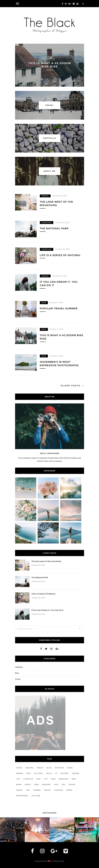The height and width of the screenshot is (868, 99).
Task: Click Google Plus icon under Subscribe & Follow
Action: pos(57,649)
